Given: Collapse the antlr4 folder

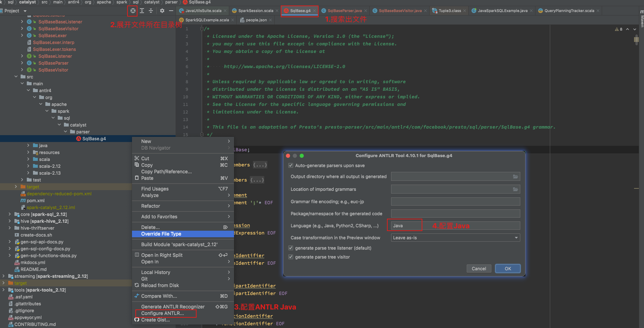Looking at the screenshot, I should pos(28,90).
